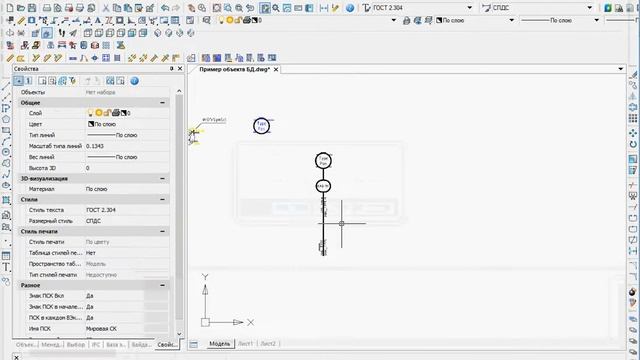Viewport: 640px width, 360px height.
Task: Toggle layer on/off lightbulb in layer toolbar
Action: point(221,20)
